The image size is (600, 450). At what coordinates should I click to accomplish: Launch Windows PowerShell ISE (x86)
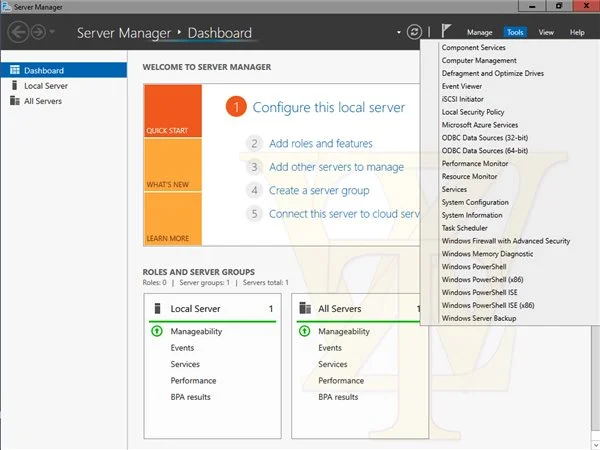pyautogui.click(x=488, y=305)
